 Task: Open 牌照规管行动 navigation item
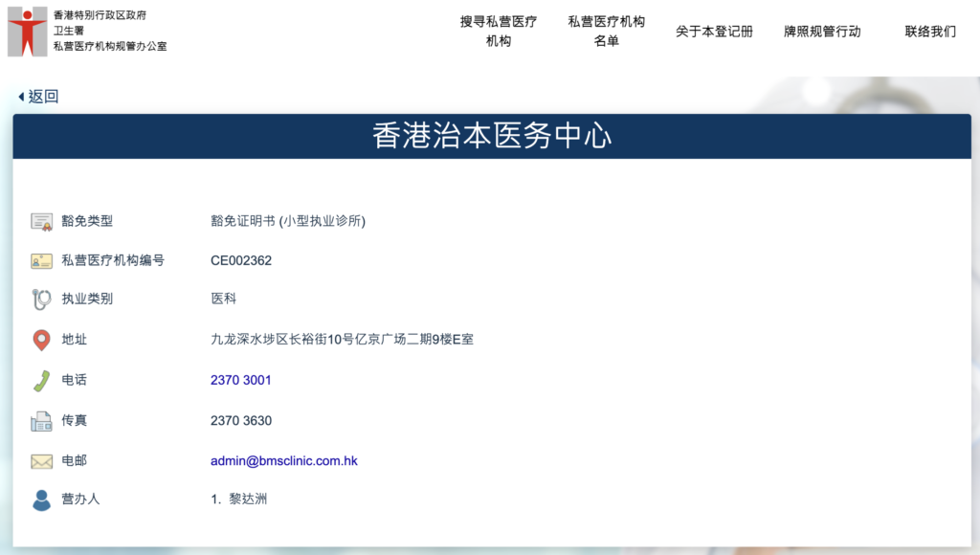[822, 31]
